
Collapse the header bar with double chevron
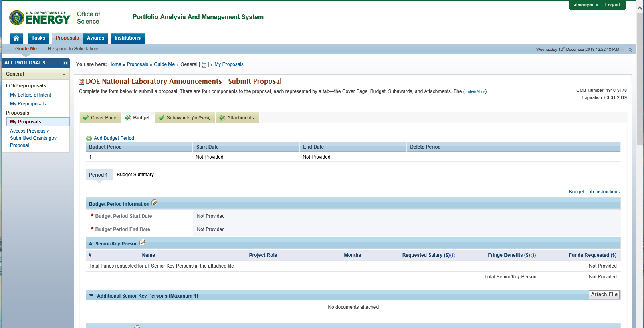pyautogui.click(x=630, y=50)
